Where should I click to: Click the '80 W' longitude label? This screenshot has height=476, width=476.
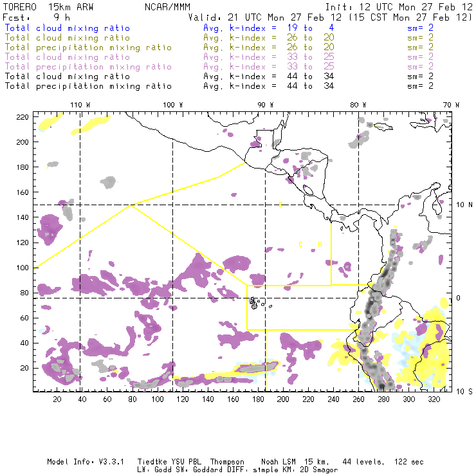pos(358,105)
